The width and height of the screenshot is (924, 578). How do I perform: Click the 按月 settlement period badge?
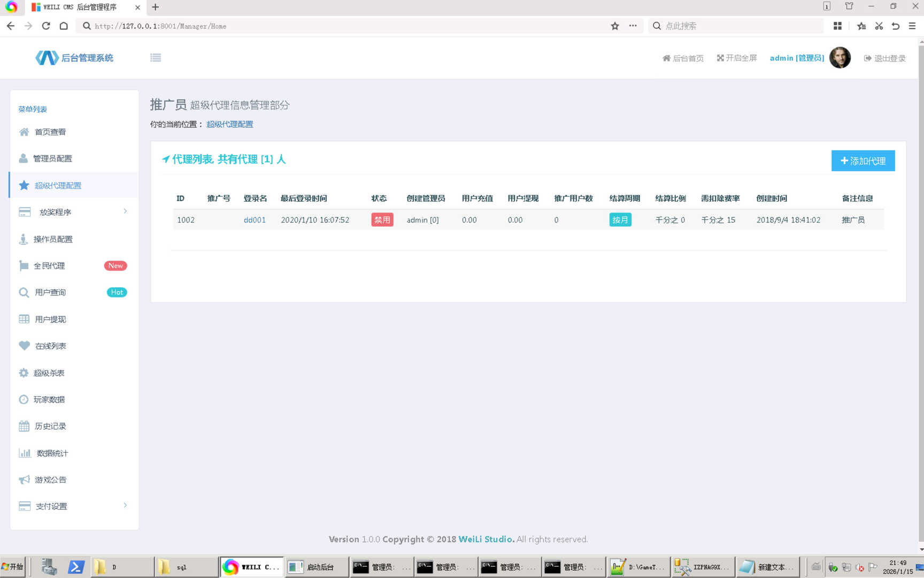pos(620,219)
